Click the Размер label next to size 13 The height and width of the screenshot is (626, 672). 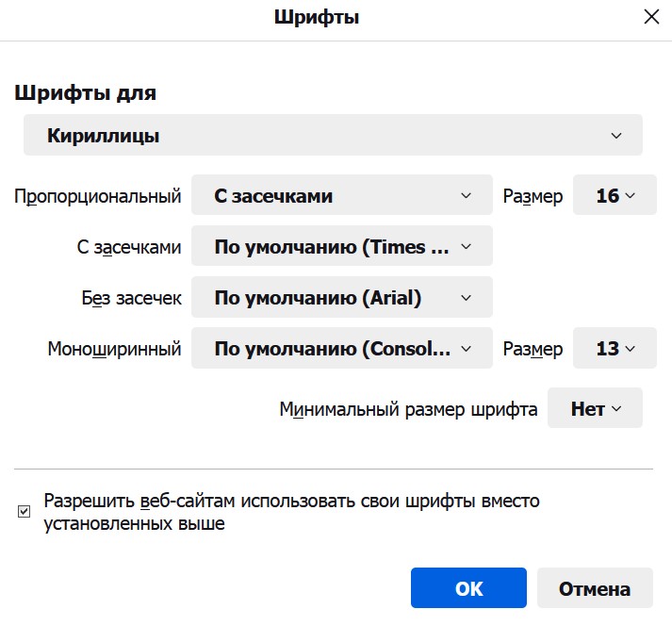533,350
